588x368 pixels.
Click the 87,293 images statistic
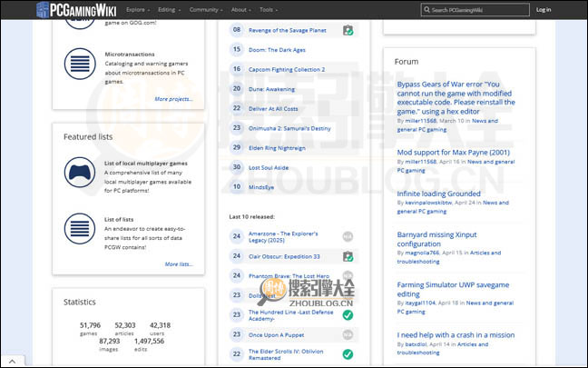tap(110, 344)
